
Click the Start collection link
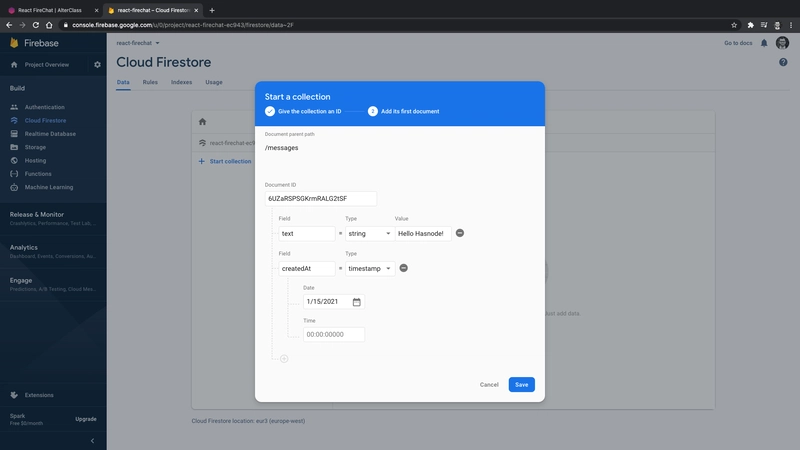tap(225, 161)
